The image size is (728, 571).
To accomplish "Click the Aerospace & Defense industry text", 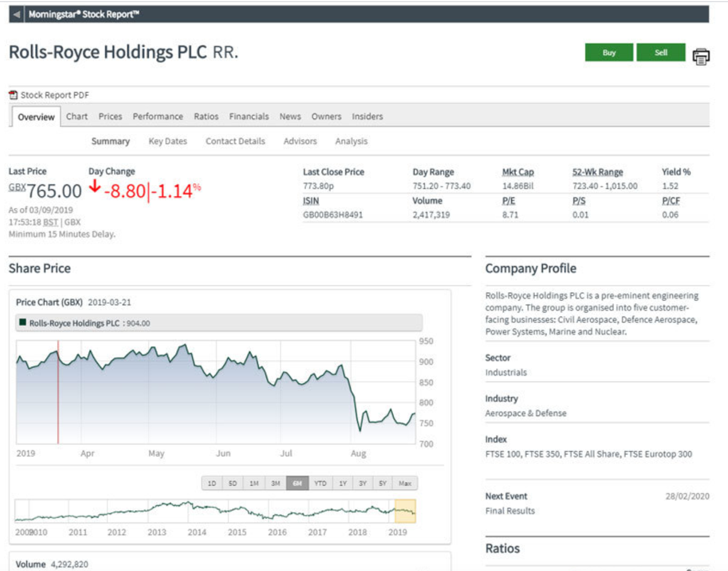I will (525, 413).
